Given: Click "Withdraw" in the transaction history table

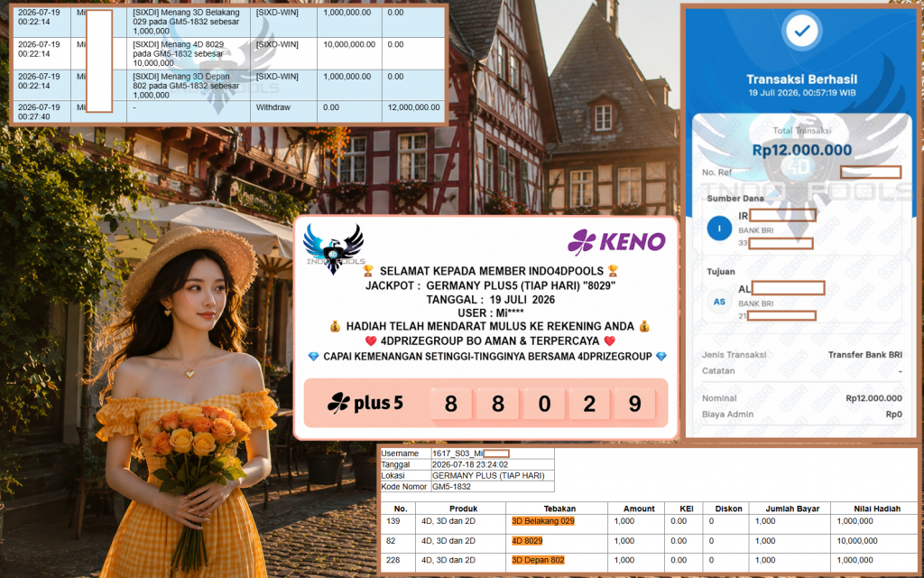Looking at the screenshot, I should [273, 107].
